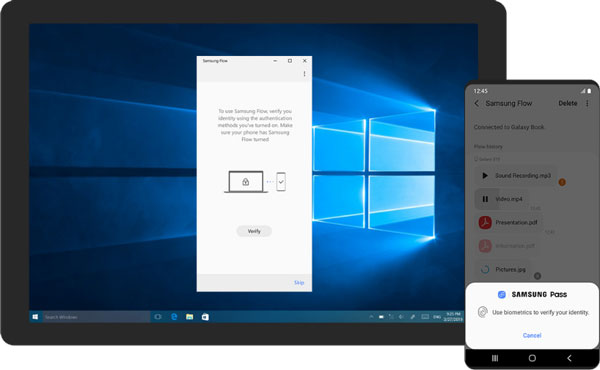Image resolution: width=600 pixels, height=370 pixels.
Task: Tap Cancel in the Samsung Pass dialog
Action: [x=532, y=335]
